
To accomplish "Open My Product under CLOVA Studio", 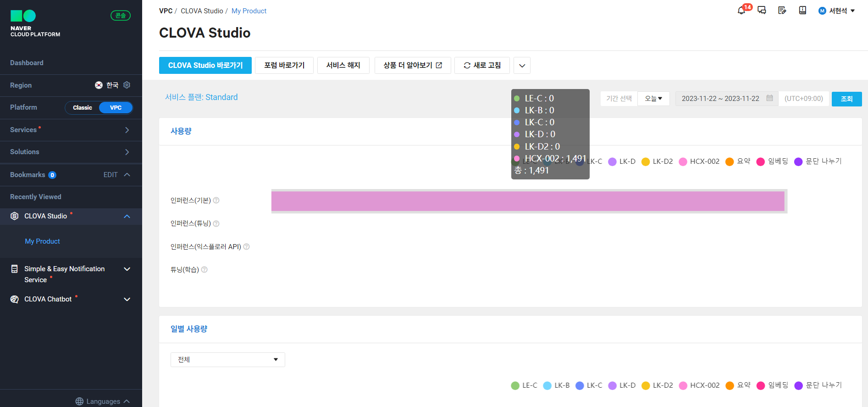I will click(43, 241).
